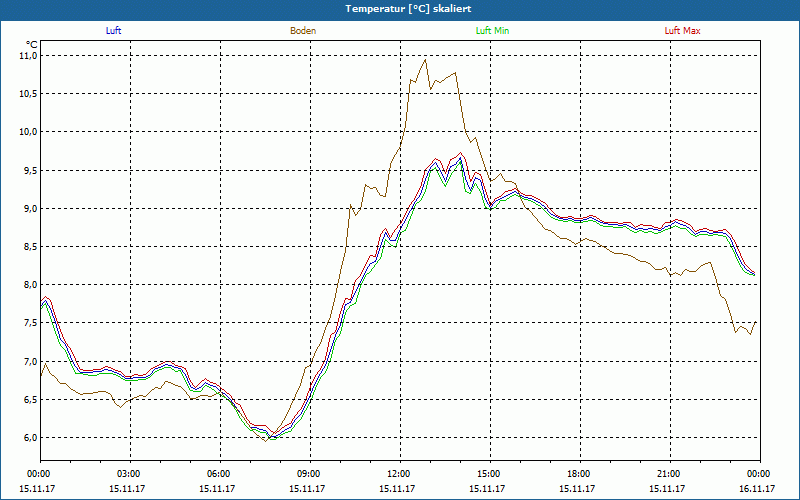Select the 09:00 time marker
800x500 pixels.
309,473
